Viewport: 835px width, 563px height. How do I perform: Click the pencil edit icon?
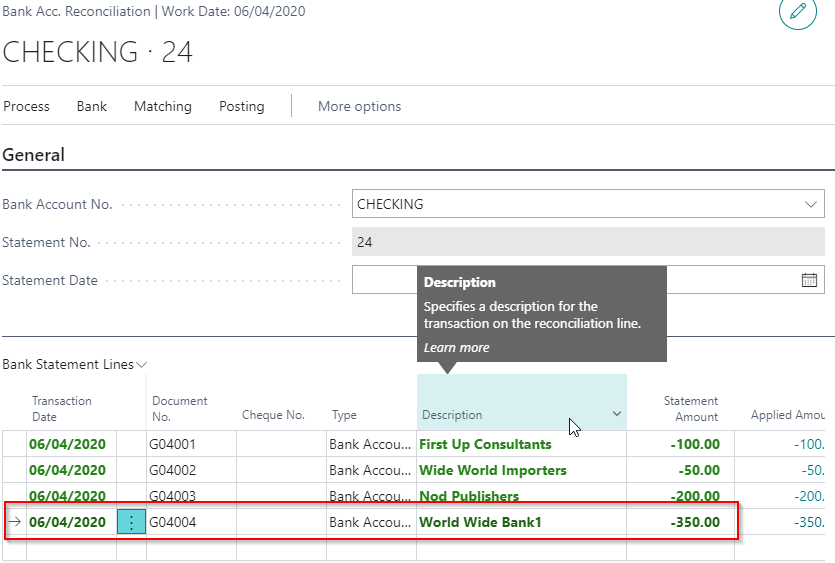(x=797, y=11)
